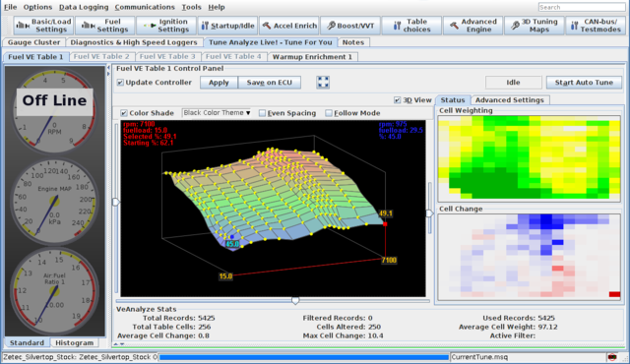The height and width of the screenshot is (364, 630).
Task: Click the Start Auto Tune button
Action: (x=584, y=83)
